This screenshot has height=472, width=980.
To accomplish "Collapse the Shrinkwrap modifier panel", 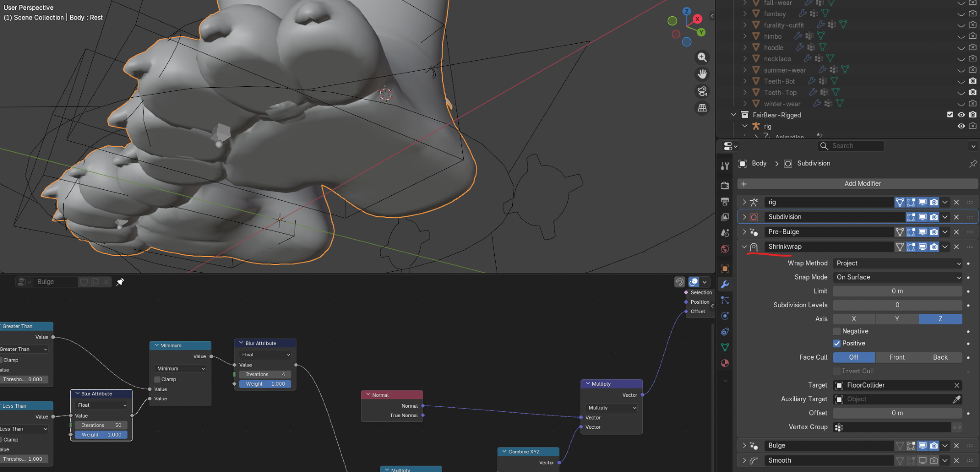I will pos(744,247).
